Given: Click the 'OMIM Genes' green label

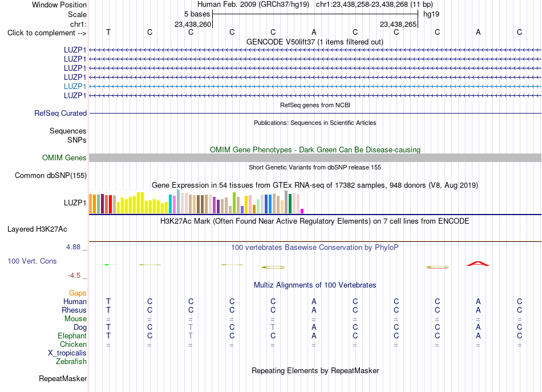Looking at the screenshot, I should pyautogui.click(x=64, y=158).
